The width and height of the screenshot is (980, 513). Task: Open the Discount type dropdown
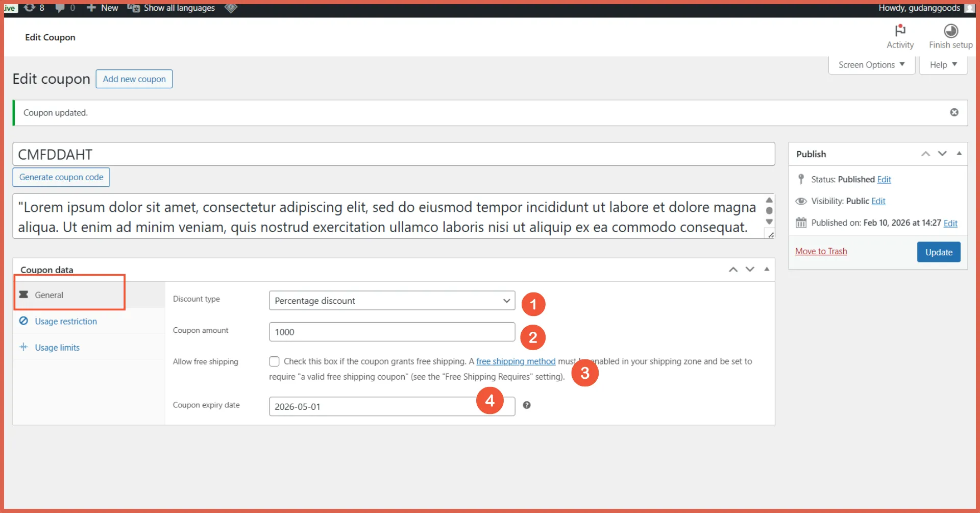[391, 301]
